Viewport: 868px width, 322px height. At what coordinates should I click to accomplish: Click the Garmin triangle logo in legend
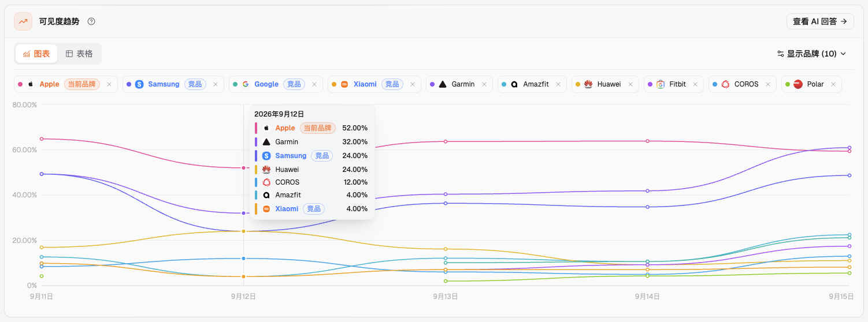(x=443, y=84)
